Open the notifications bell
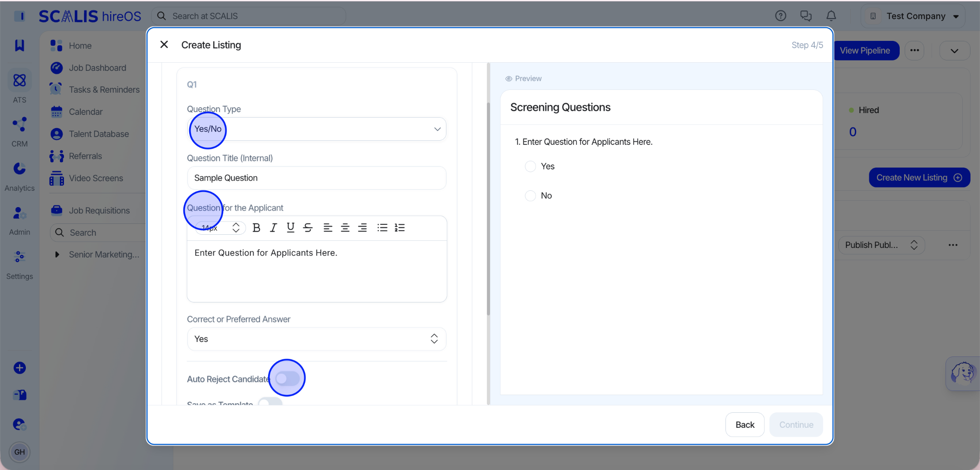Viewport: 980px width, 470px height. (x=831, y=16)
